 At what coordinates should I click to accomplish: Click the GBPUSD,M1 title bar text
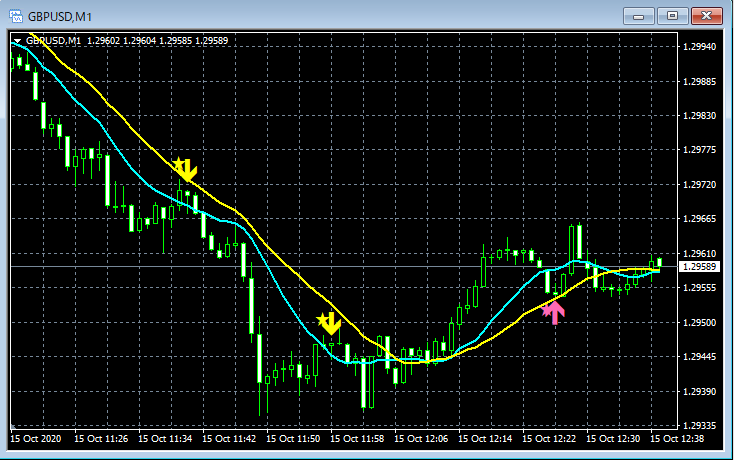pyautogui.click(x=60, y=17)
